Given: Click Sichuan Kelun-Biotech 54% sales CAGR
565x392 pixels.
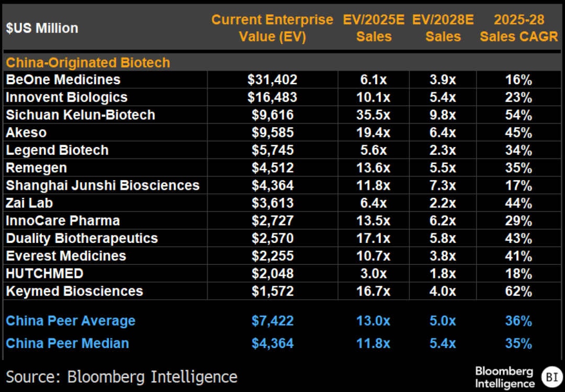Looking at the screenshot, I should coord(518,115).
